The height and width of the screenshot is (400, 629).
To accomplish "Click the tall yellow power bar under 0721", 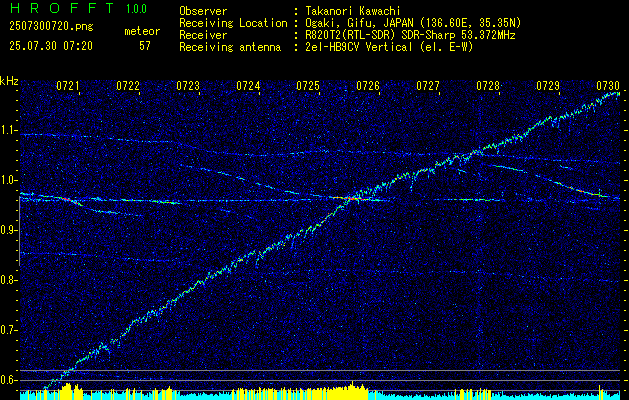I will point(67,391).
